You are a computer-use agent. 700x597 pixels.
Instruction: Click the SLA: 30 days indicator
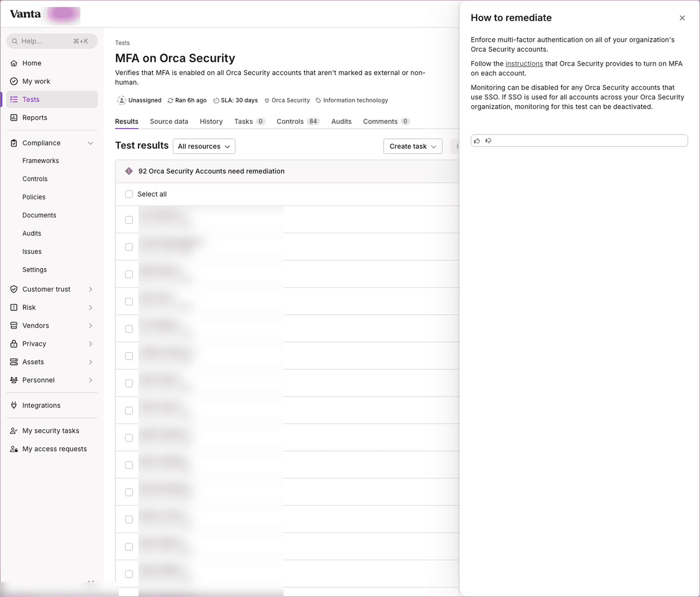point(235,100)
